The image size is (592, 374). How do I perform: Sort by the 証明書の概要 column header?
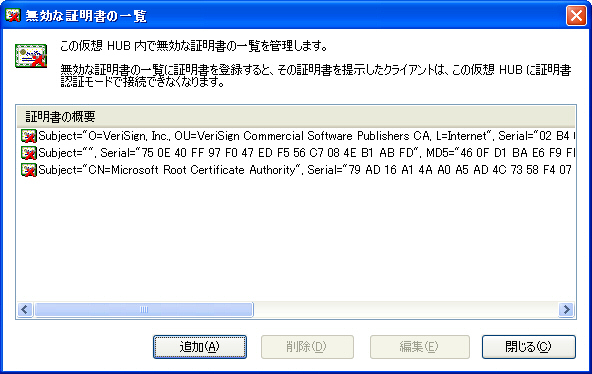coord(296,117)
